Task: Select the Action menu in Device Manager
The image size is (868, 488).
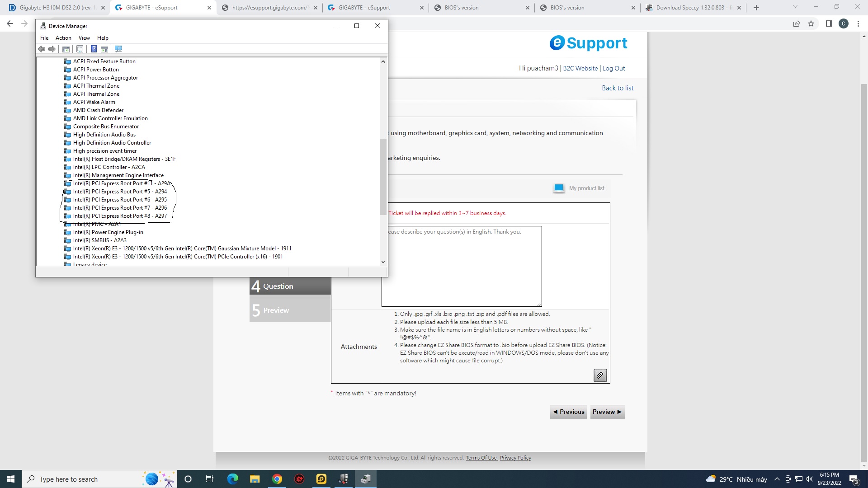Action: pos(62,38)
